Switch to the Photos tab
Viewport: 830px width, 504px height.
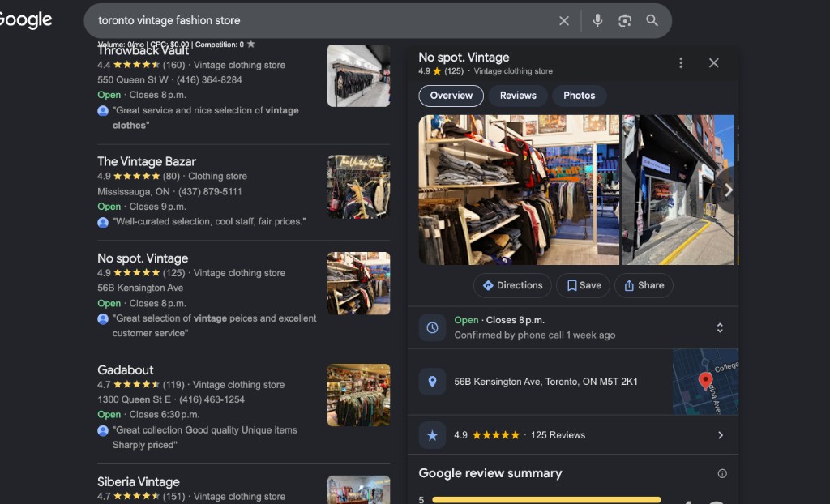[579, 96]
